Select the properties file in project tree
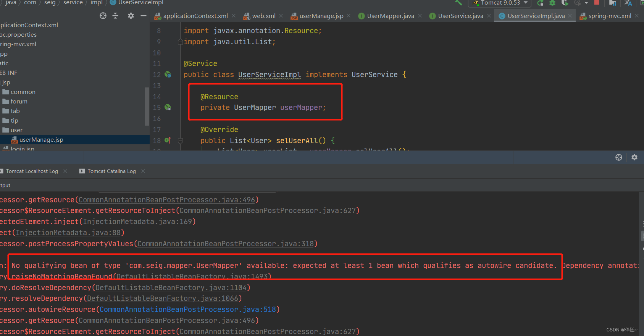This screenshot has width=644, height=336. pyautogui.click(x=18, y=35)
